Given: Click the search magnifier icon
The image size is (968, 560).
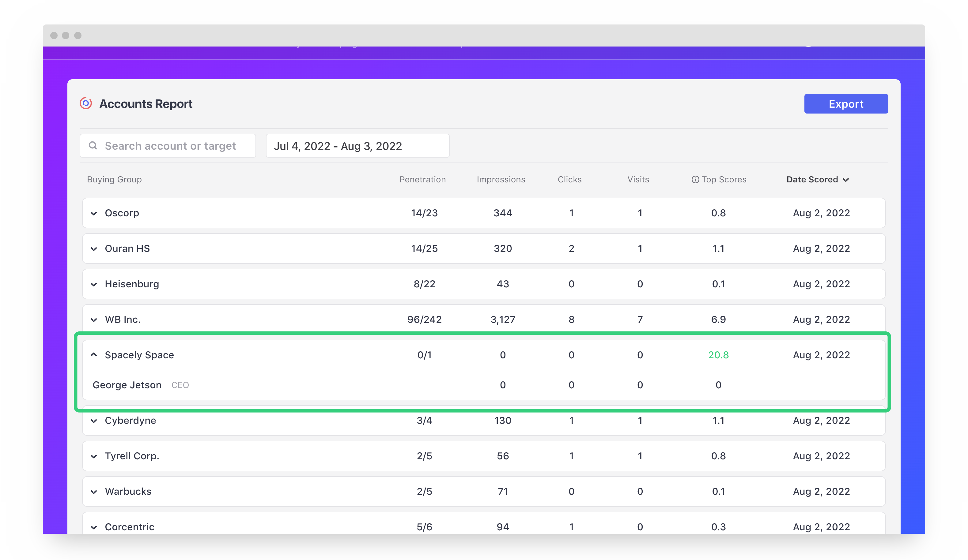Looking at the screenshot, I should 93,145.
